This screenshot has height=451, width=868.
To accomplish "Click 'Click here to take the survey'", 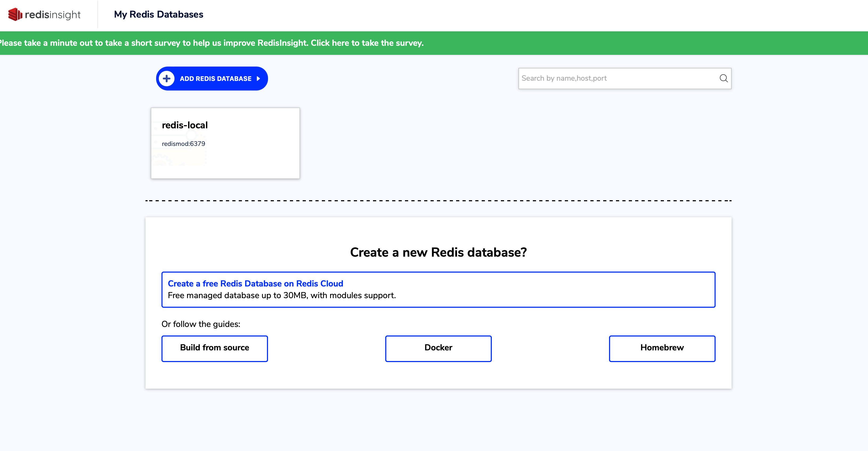I will [367, 43].
